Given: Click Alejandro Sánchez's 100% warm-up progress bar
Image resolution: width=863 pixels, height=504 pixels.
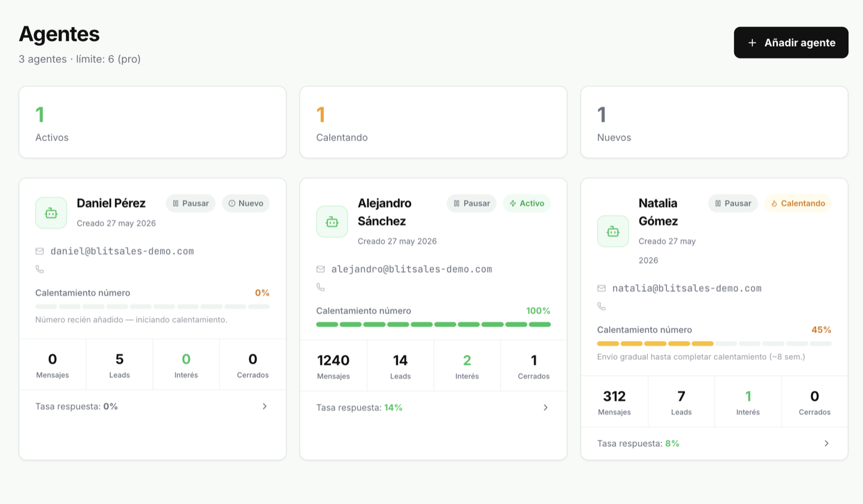Looking at the screenshot, I should tap(433, 324).
